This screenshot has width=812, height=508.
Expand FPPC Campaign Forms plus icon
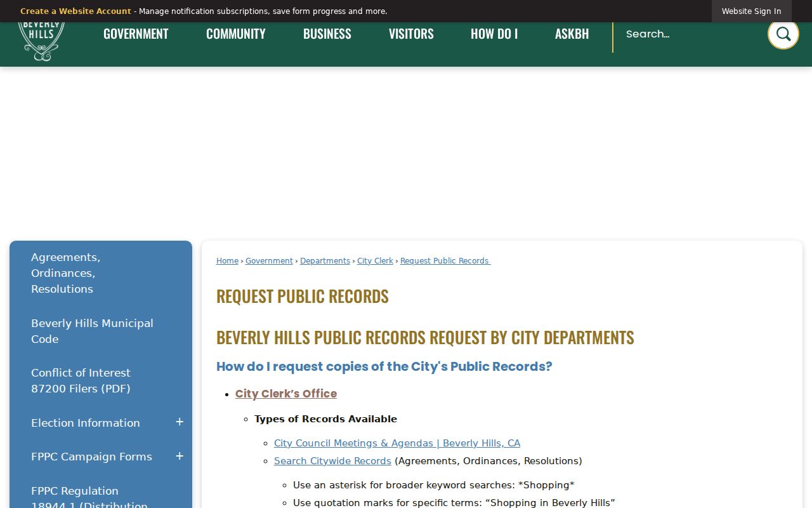tap(180, 457)
